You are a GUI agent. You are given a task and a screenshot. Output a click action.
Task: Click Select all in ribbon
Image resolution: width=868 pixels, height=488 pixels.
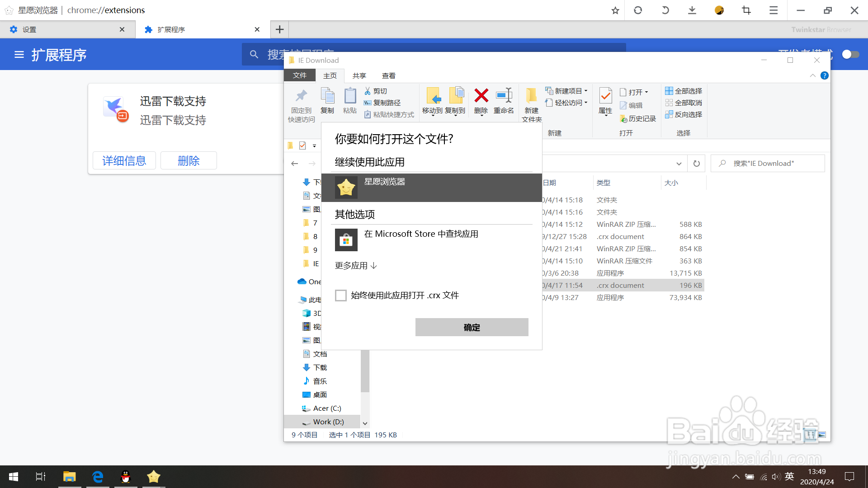(684, 91)
